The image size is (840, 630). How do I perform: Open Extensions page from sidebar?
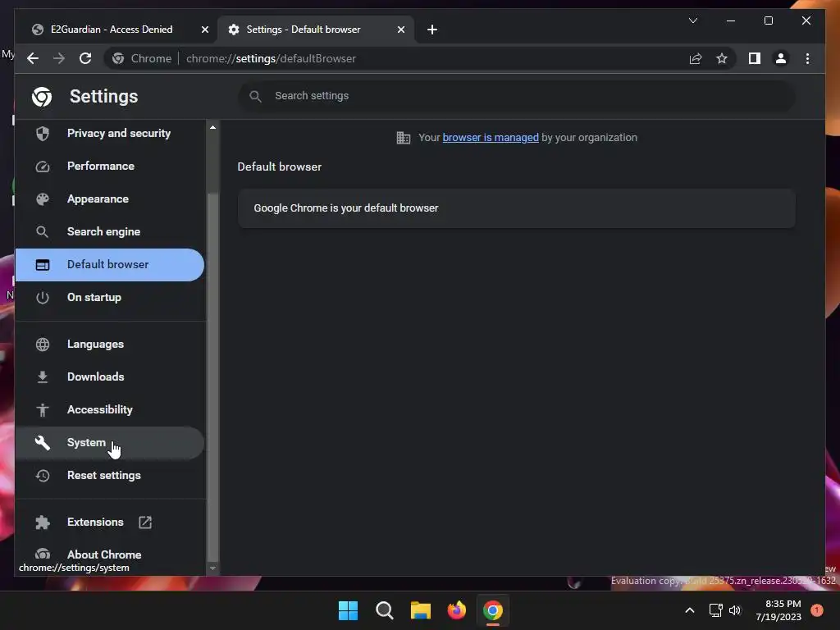pos(110,522)
